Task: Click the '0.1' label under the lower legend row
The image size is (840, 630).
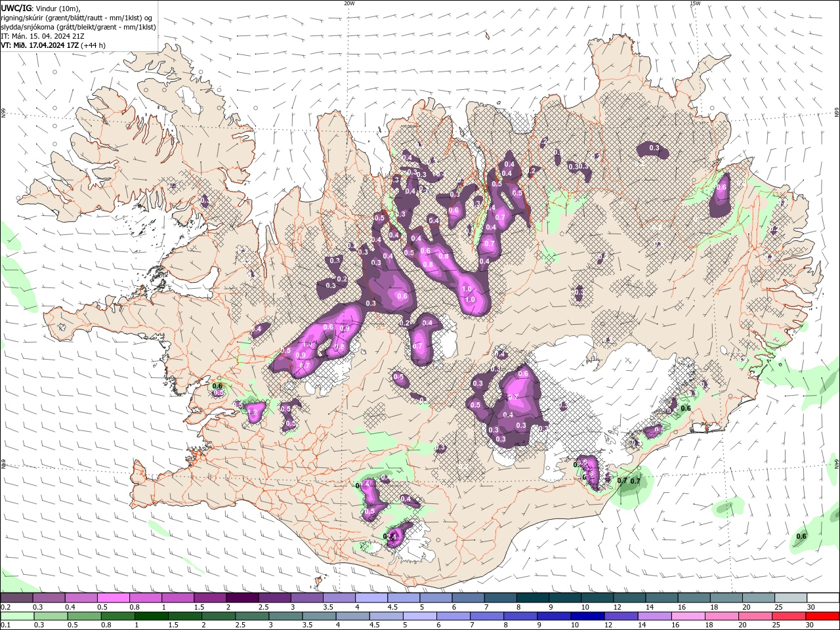Action: [5, 625]
